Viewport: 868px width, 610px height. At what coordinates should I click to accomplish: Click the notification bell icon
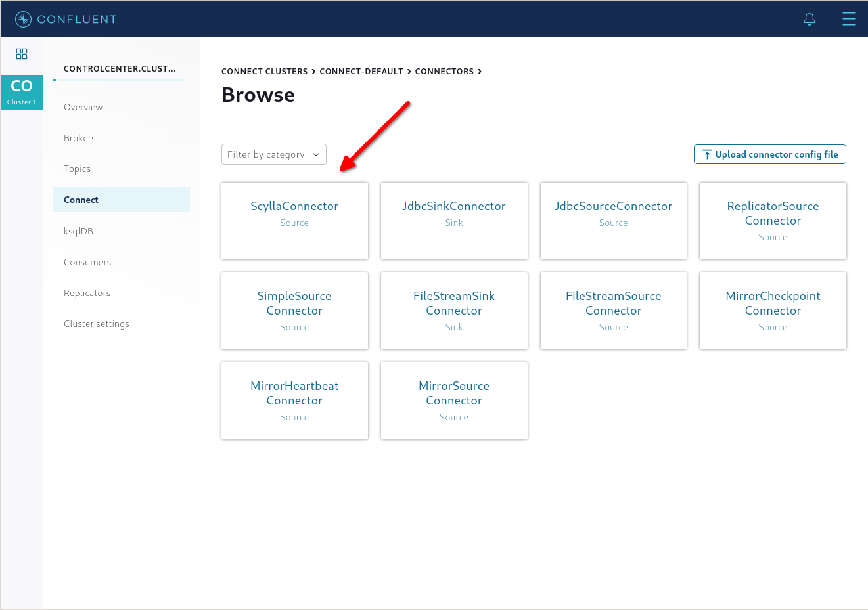[810, 19]
